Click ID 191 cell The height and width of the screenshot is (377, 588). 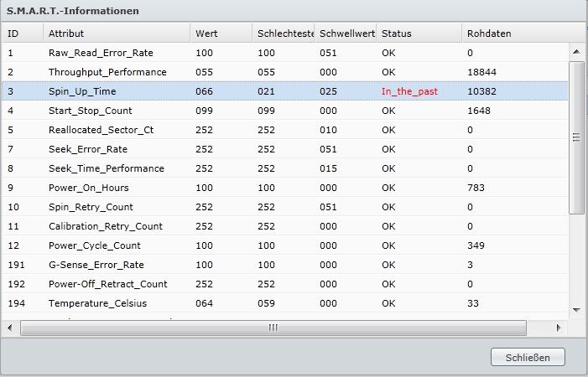coord(16,265)
